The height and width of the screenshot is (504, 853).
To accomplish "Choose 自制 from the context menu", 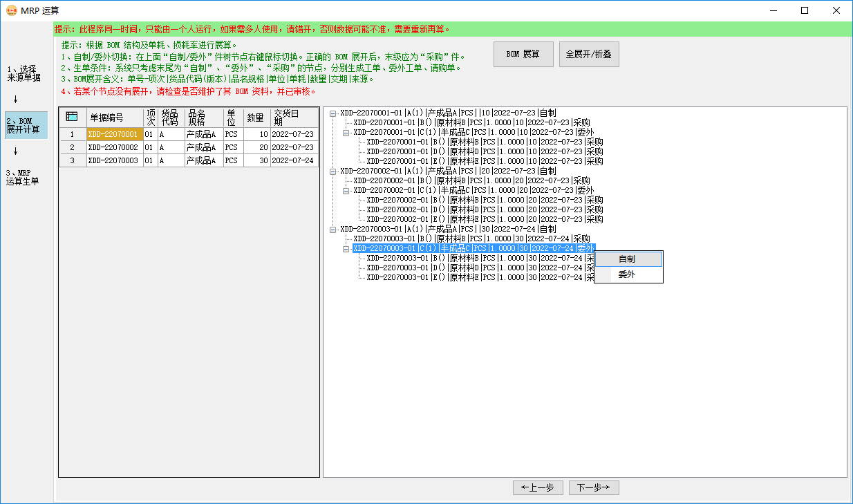I will coord(627,259).
